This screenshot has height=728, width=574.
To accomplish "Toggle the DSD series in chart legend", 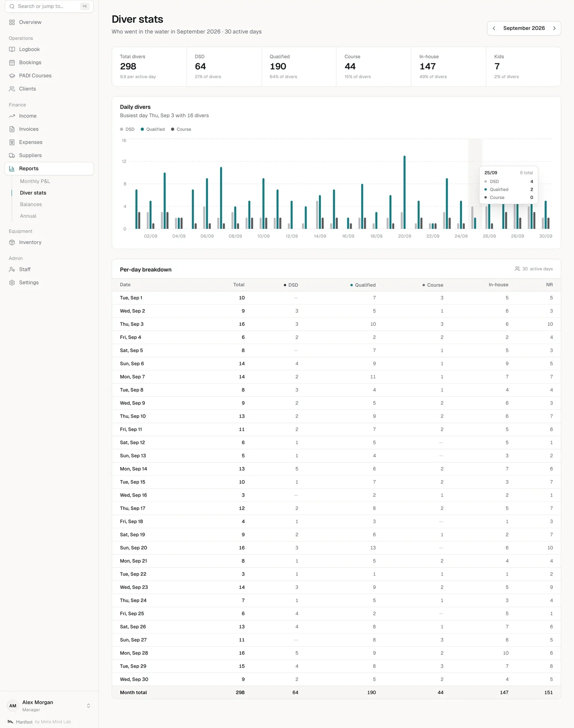I will coord(127,129).
